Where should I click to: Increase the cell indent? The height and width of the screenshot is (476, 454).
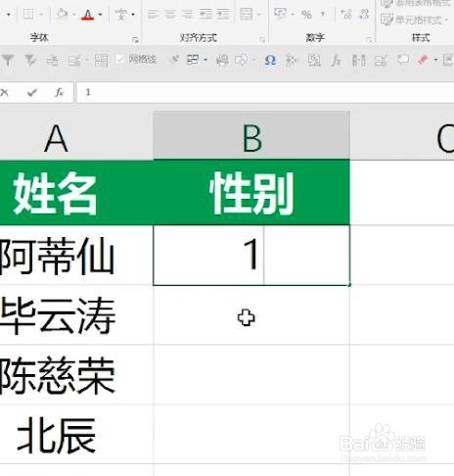[223, 15]
